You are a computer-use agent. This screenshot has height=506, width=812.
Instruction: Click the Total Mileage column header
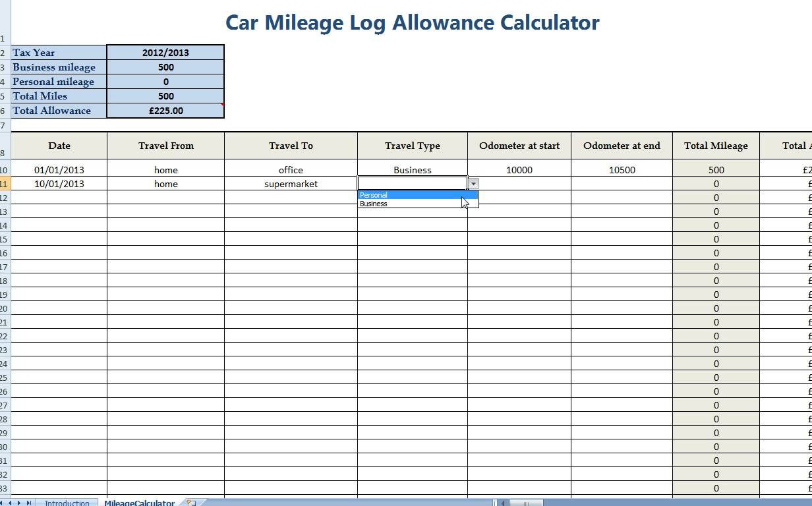click(716, 146)
